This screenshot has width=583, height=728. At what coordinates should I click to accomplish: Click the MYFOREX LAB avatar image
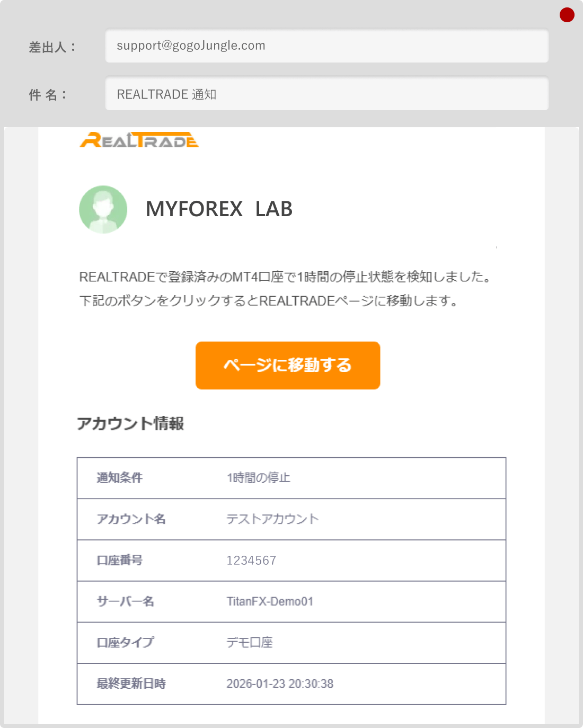tap(103, 209)
